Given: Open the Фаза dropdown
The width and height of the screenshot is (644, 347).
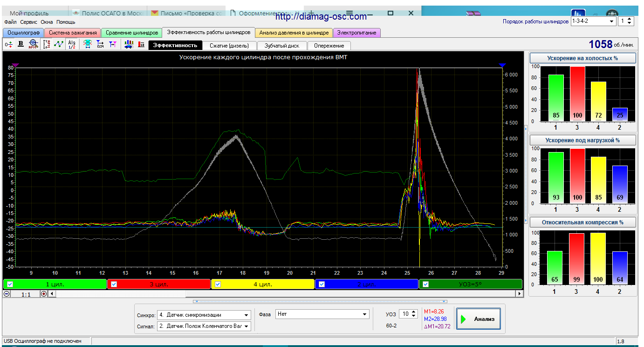Looking at the screenshot, I should pos(322,314).
